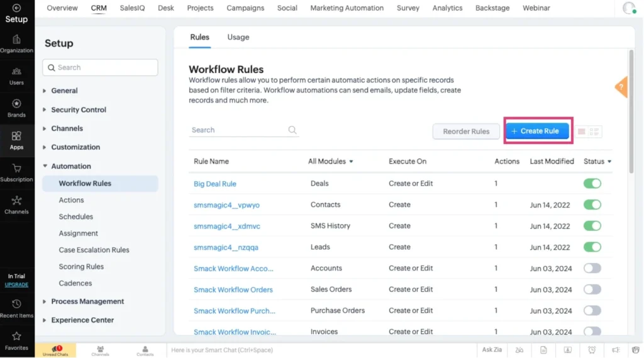Open the Setup back icon
Screen dimensions: 644x358
16,8
